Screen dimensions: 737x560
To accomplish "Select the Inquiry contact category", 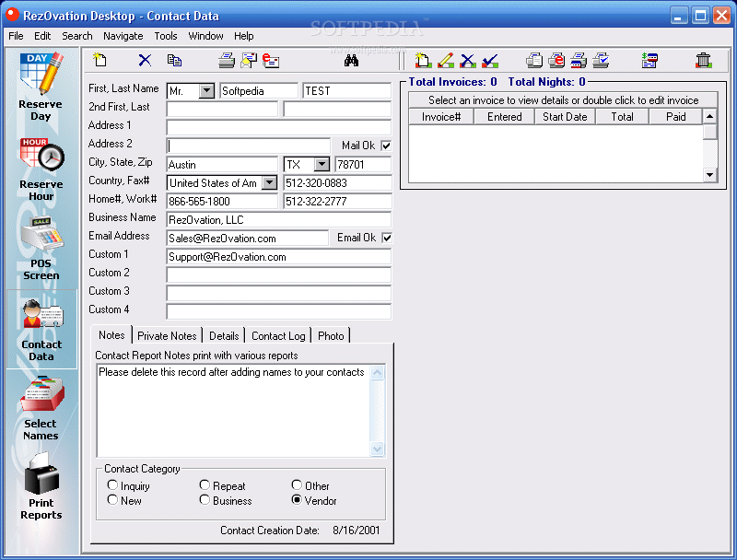I will coord(112,484).
